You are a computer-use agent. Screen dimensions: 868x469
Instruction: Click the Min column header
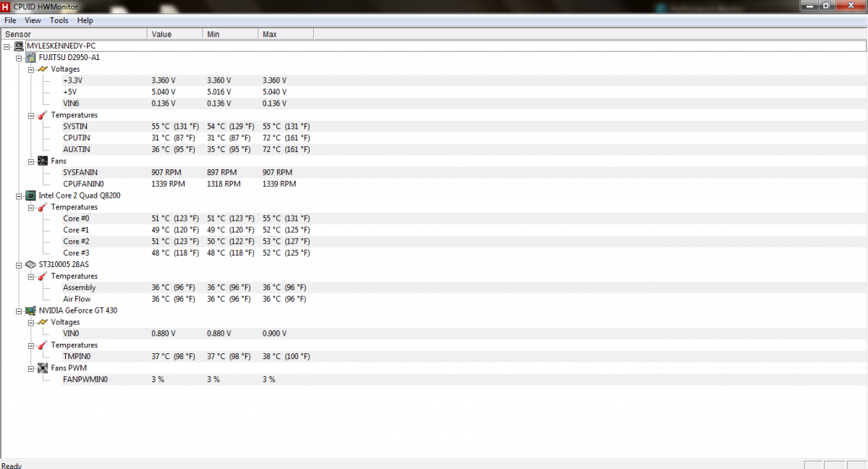(230, 34)
